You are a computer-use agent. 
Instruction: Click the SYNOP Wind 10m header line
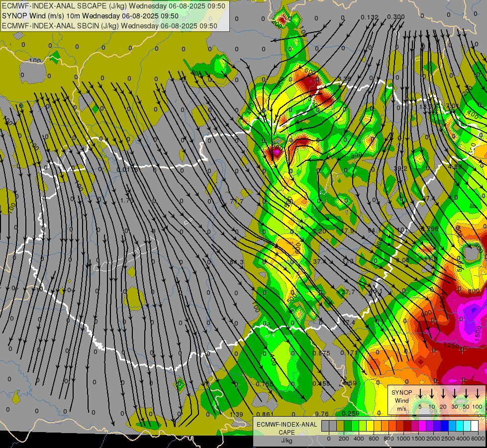tap(90, 16)
